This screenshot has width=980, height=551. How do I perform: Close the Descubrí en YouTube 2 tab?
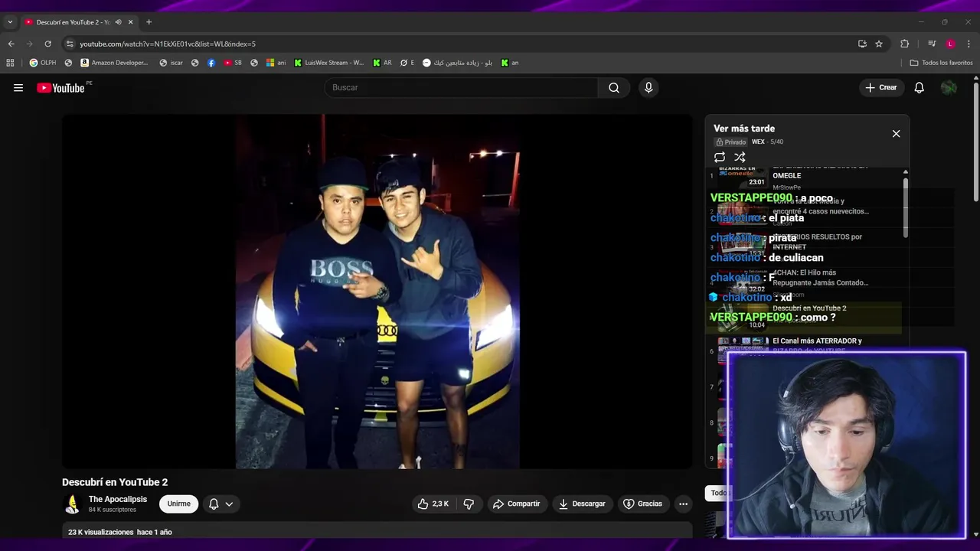tap(130, 22)
